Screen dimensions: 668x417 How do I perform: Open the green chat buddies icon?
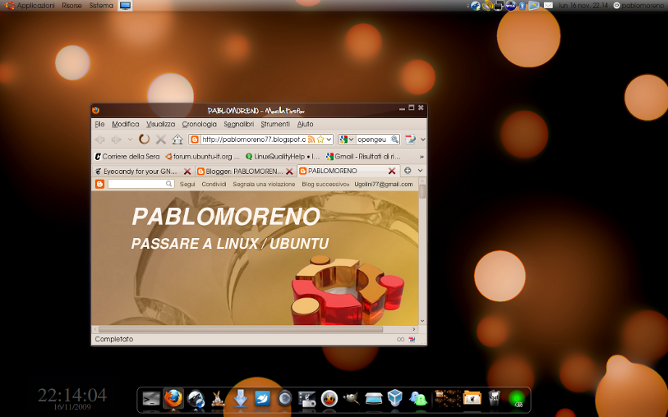click(x=418, y=399)
